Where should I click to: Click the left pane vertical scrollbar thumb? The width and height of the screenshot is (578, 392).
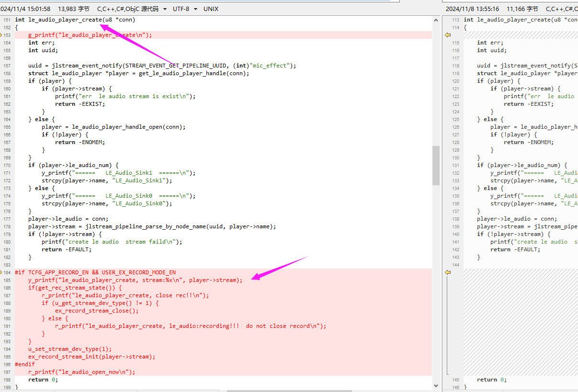(436, 165)
